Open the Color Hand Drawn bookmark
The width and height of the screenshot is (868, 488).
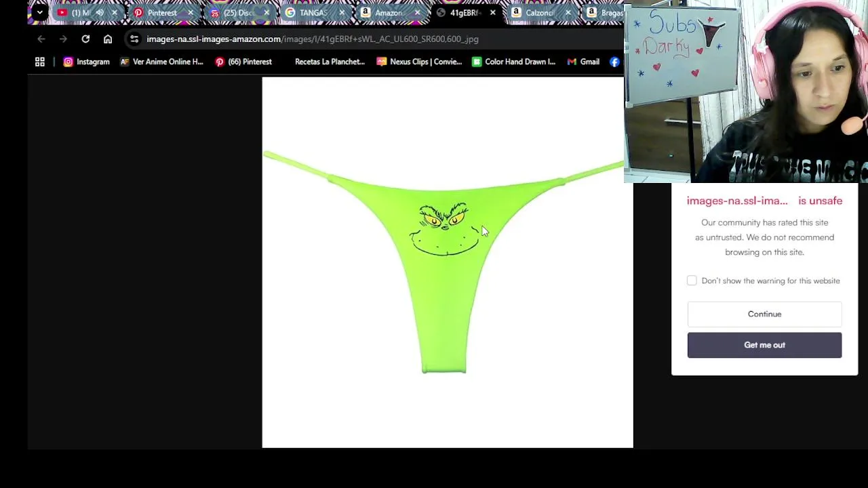[514, 62]
